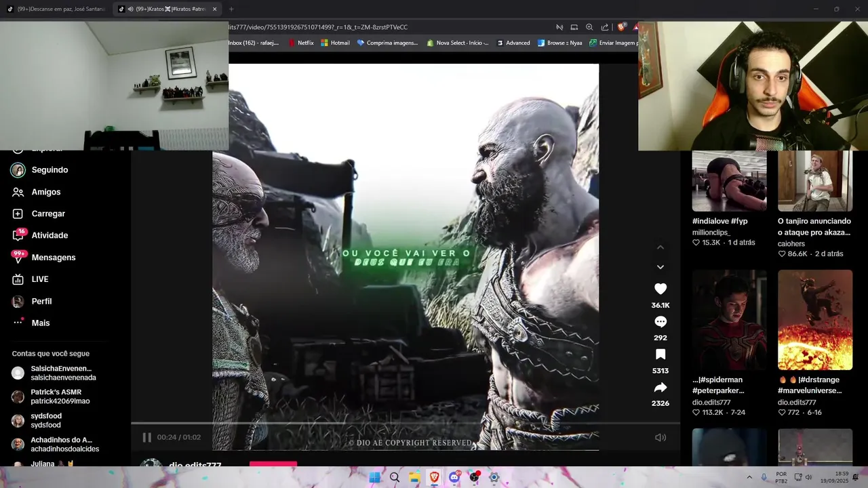Toggle video volume speaker icon
Image resolution: width=868 pixels, height=488 pixels.
coord(660,437)
